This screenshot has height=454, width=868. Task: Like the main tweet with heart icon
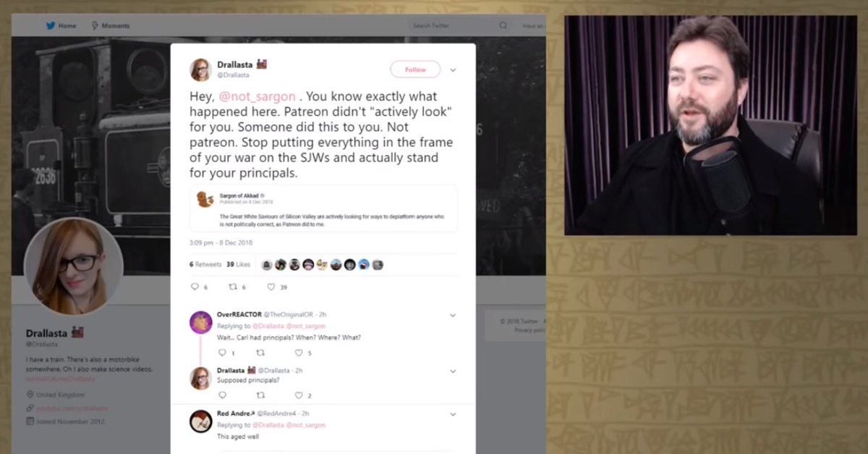[x=271, y=287]
